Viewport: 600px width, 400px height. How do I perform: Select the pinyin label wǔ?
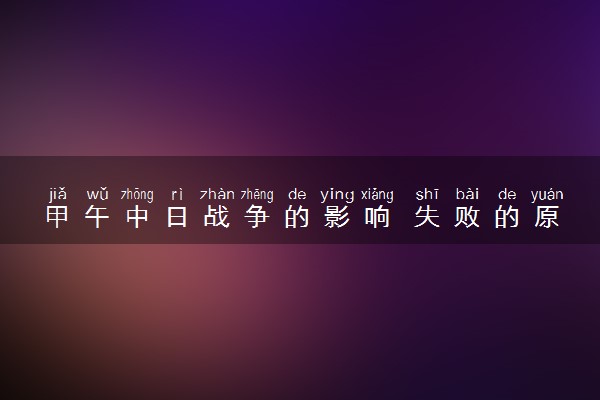tap(97, 194)
